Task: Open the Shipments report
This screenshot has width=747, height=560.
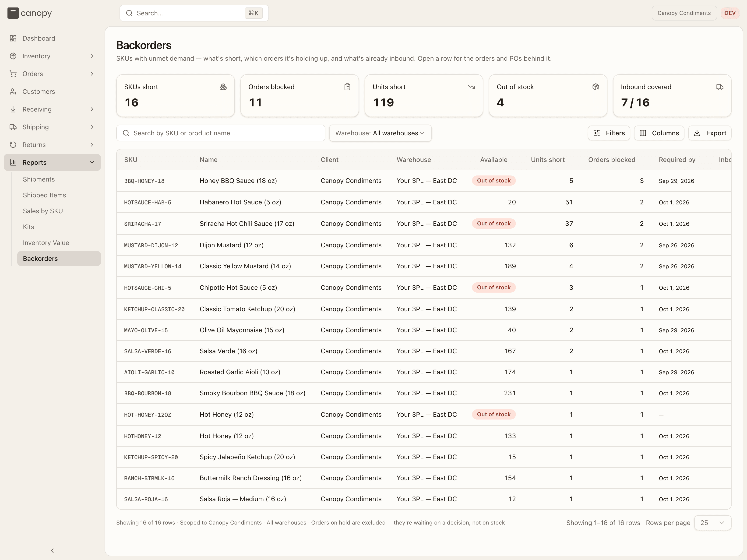Action: [59, 179]
